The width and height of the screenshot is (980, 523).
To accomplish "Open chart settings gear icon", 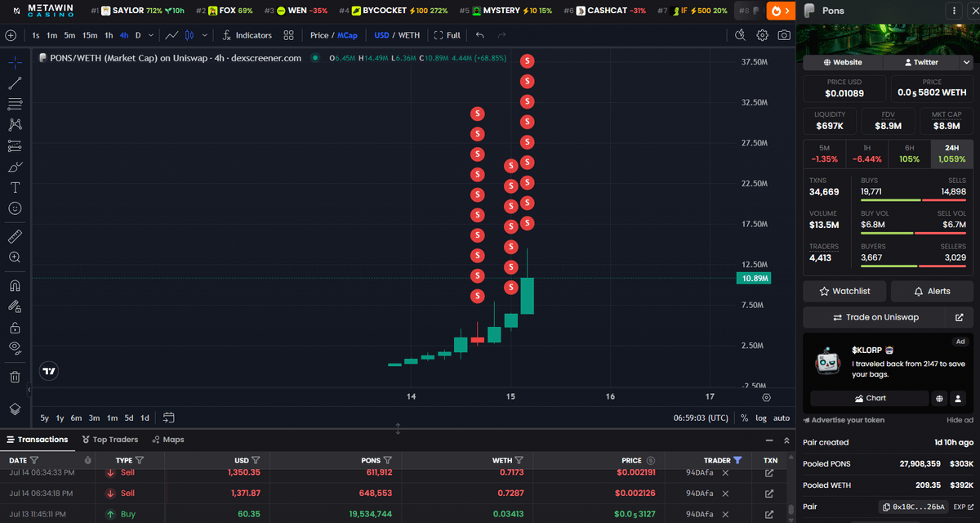I will 762,35.
